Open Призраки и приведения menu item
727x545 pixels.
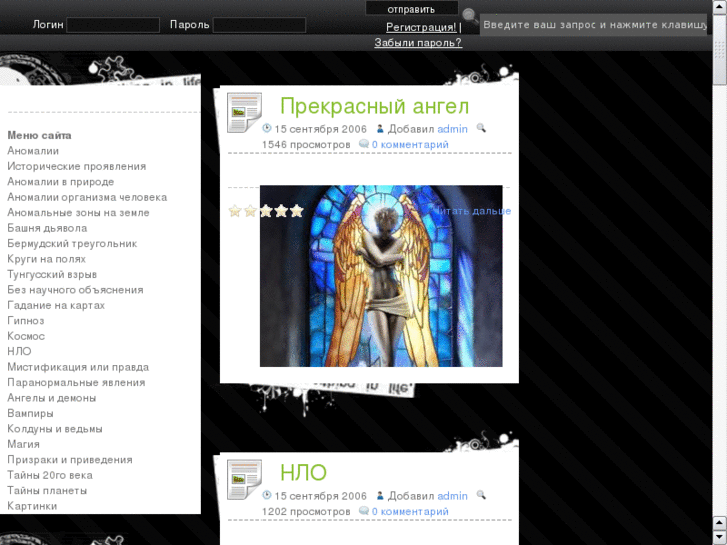(x=70, y=459)
